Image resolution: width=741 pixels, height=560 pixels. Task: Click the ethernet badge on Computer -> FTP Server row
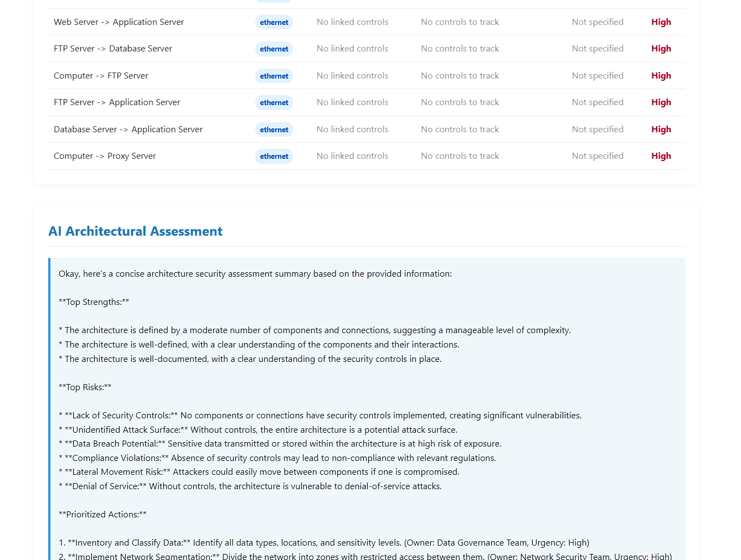[274, 76]
